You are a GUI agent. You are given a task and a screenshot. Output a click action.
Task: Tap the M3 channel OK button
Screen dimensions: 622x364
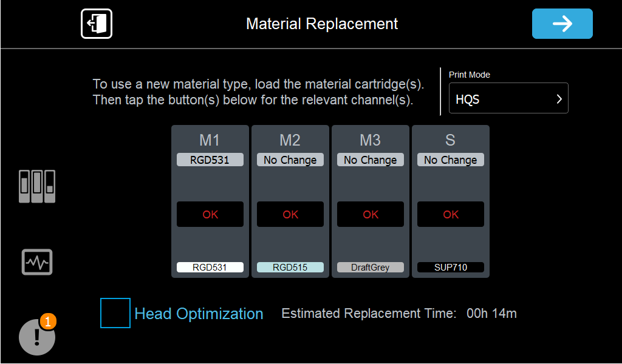(x=371, y=214)
